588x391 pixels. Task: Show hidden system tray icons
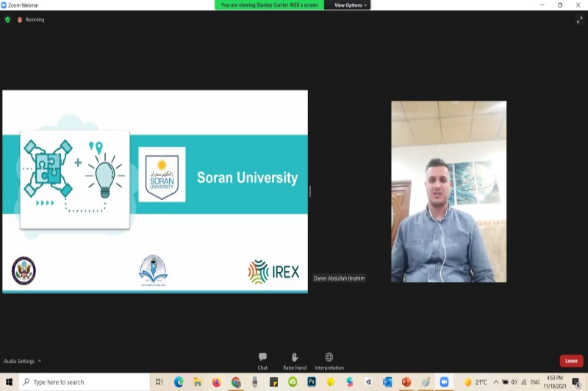[x=495, y=382]
